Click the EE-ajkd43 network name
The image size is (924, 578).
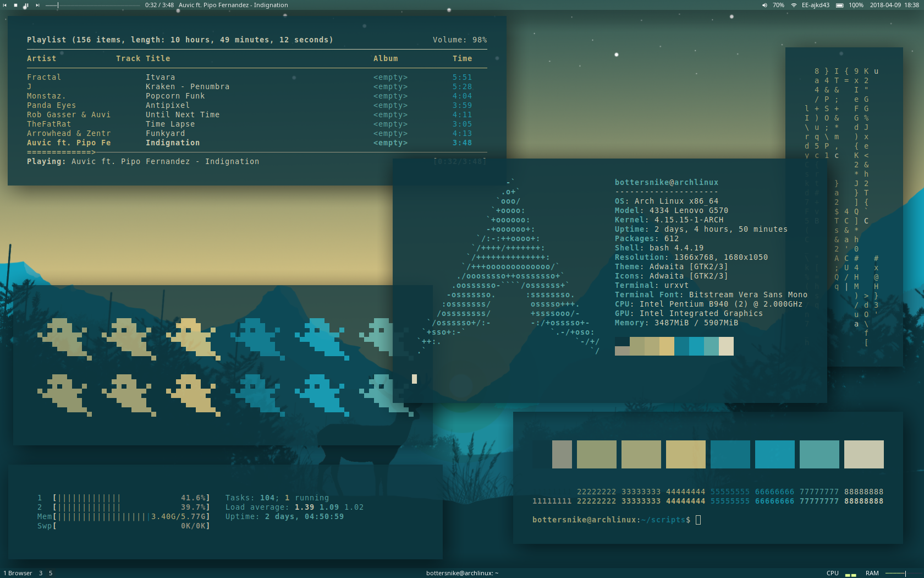[x=815, y=5]
